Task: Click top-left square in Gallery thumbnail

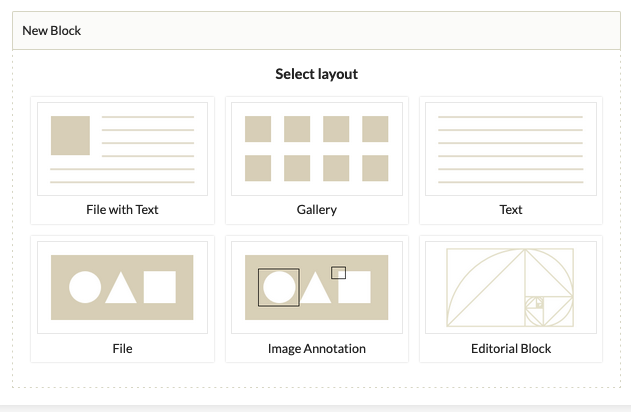Action: pyautogui.click(x=258, y=129)
